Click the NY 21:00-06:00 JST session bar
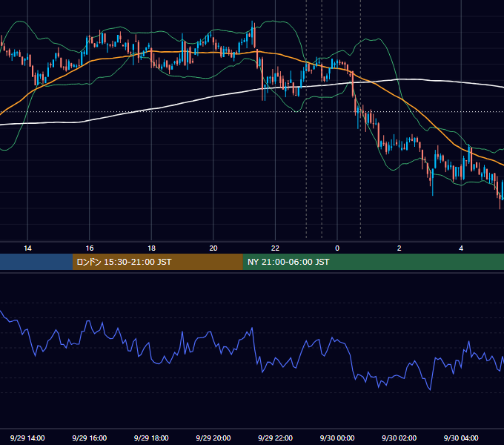The width and height of the screenshot is (504, 445). (x=373, y=262)
